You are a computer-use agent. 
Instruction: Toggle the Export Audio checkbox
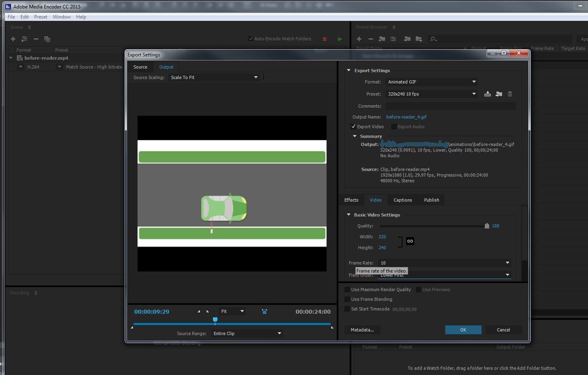394,127
